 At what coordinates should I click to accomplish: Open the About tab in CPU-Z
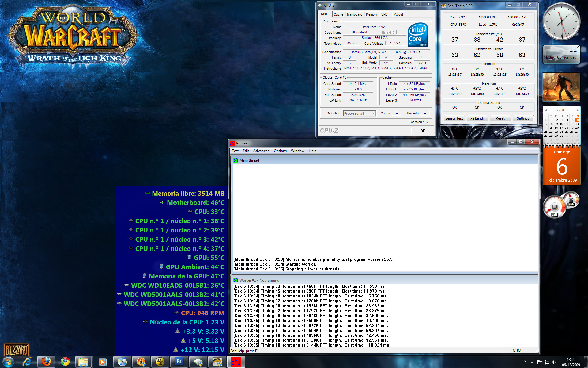(x=398, y=14)
